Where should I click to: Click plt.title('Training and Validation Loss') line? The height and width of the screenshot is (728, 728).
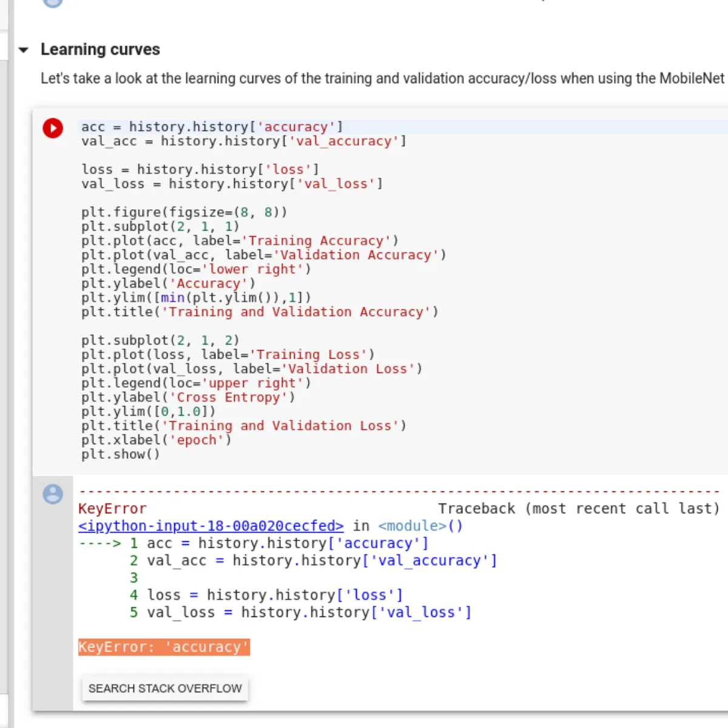click(244, 426)
